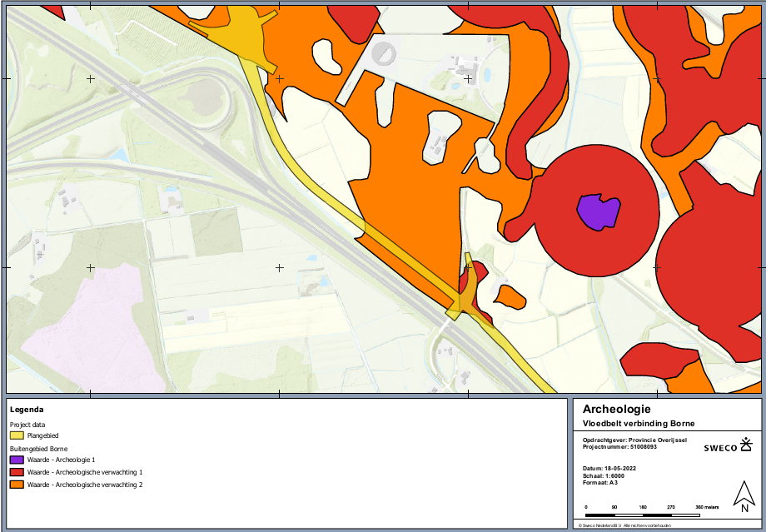The image size is (766, 532).
Task: Click the Sweco copyright notice
Action: pos(624,525)
